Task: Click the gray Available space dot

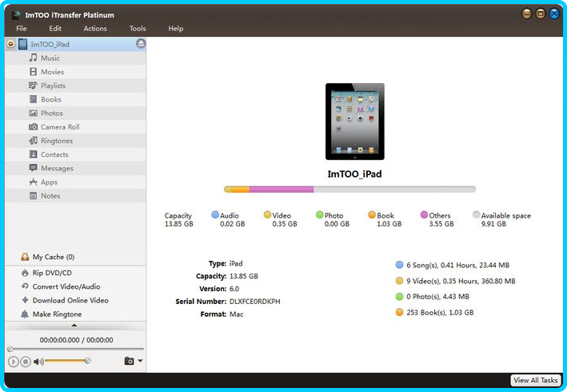Action: coord(477,215)
